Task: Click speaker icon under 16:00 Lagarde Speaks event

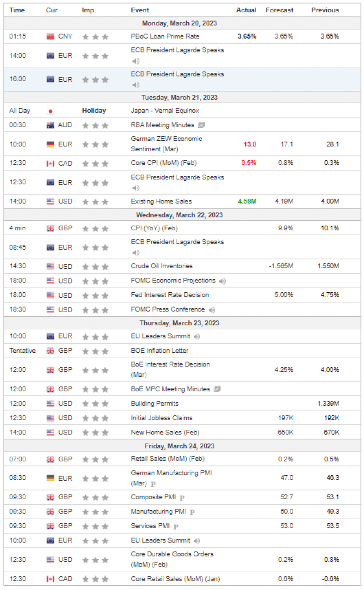Action: coord(136,85)
